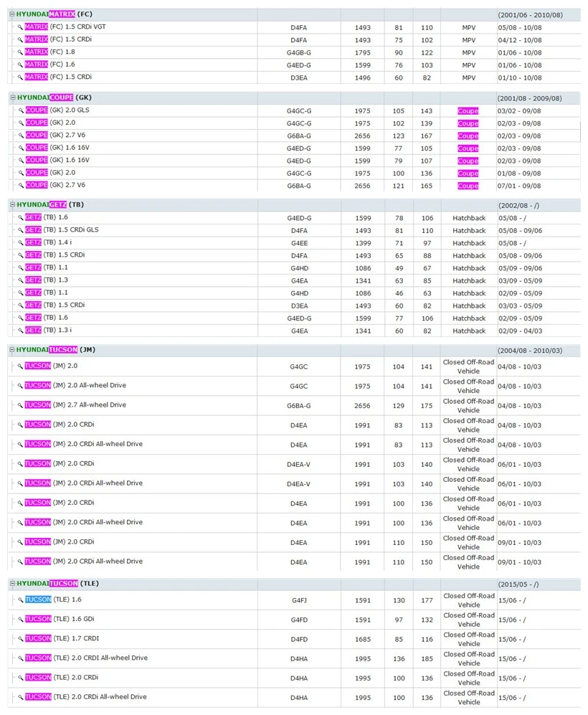Click magnifier icon for TUCSON (TLE) 2.0 CRDi
This screenshot has width=588, height=715.
pos(21,678)
